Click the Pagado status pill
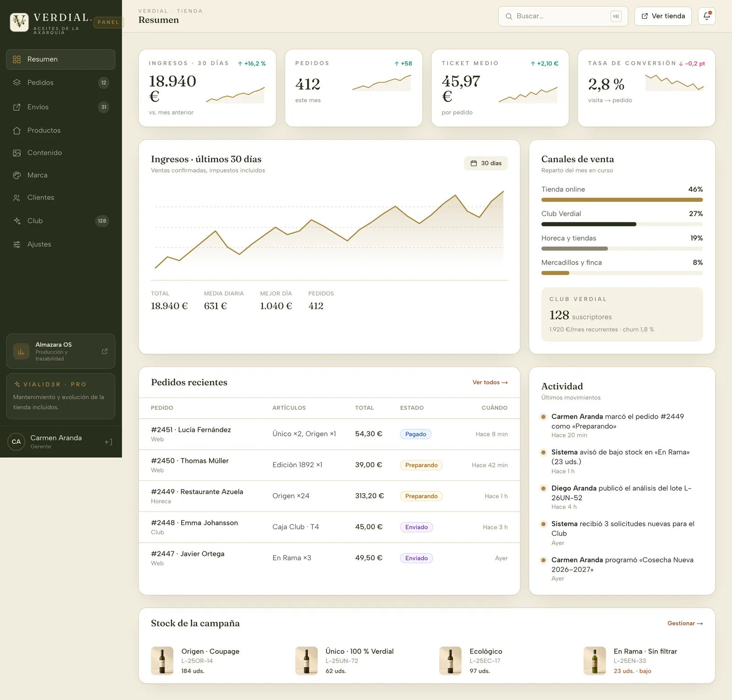The image size is (732, 700). (416, 434)
